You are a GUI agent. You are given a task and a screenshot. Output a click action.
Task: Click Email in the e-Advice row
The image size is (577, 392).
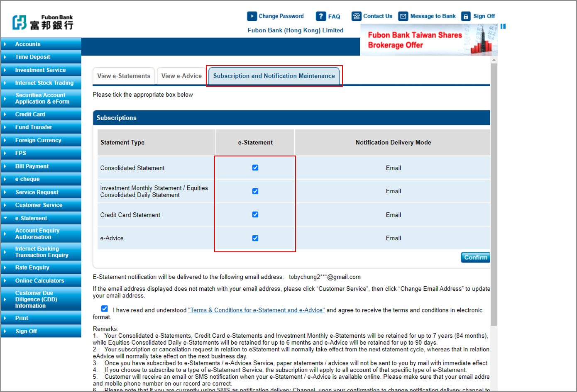pos(393,238)
